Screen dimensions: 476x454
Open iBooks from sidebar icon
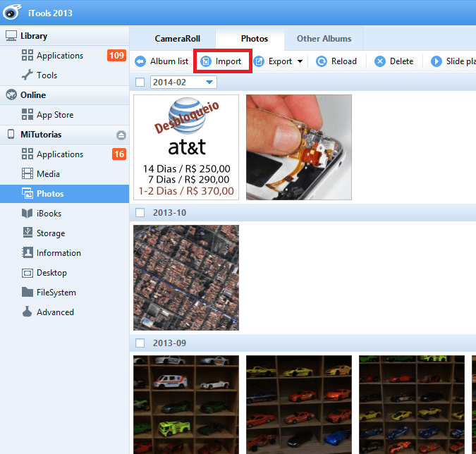[x=28, y=214]
